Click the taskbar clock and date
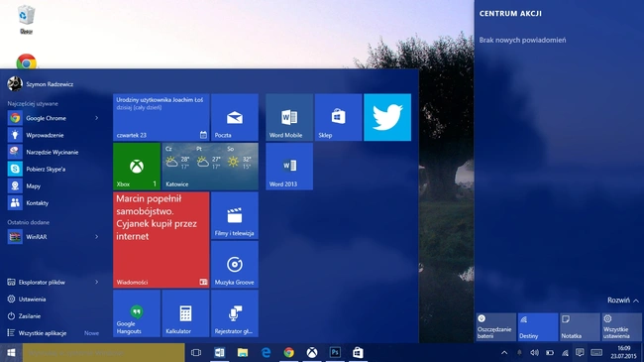The image size is (644, 362). click(x=623, y=352)
